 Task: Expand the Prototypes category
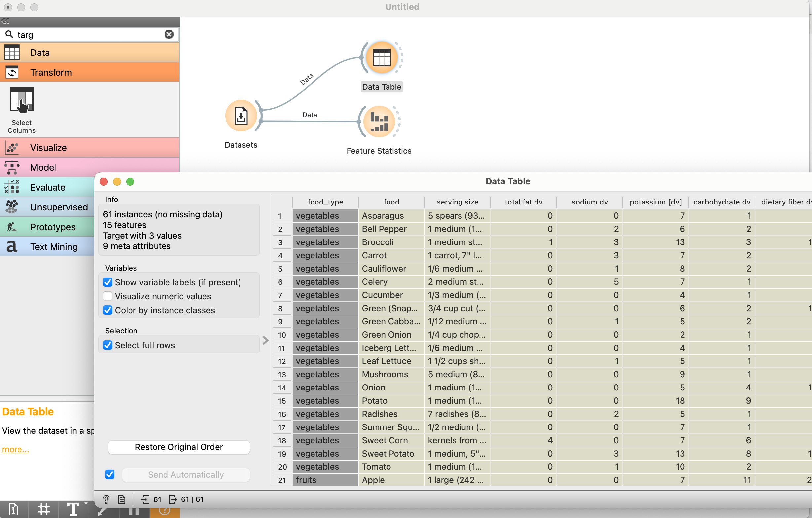point(47,227)
